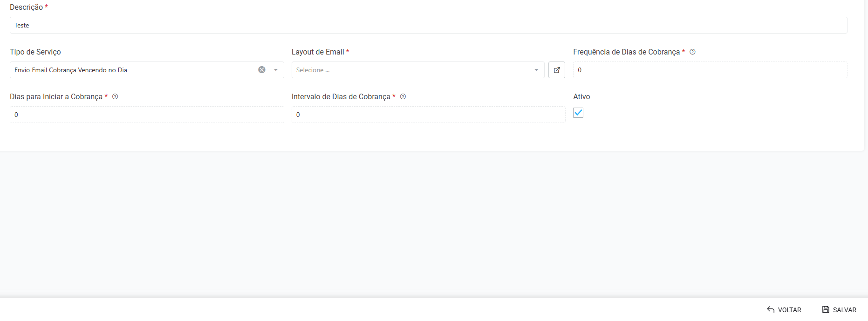868x321 pixels.
Task: Expand the Tipo de Serviço dropdown arrow
Action: (x=276, y=70)
